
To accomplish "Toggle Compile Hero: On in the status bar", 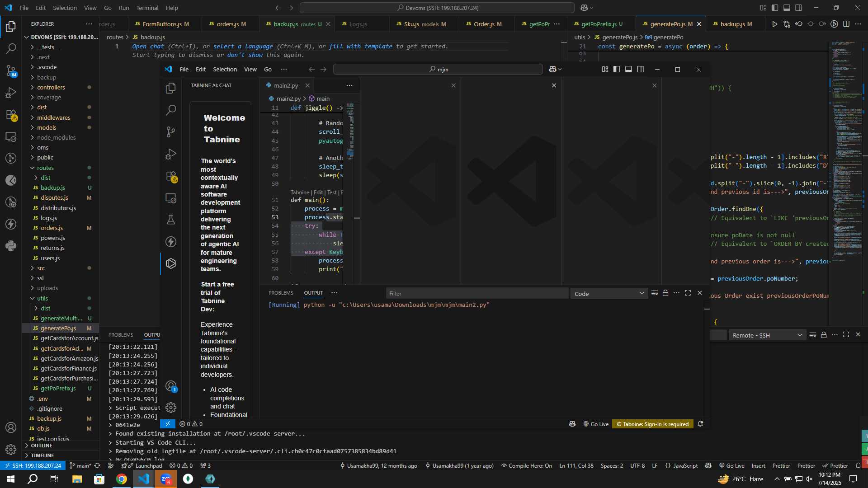I will tap(527, 466).
